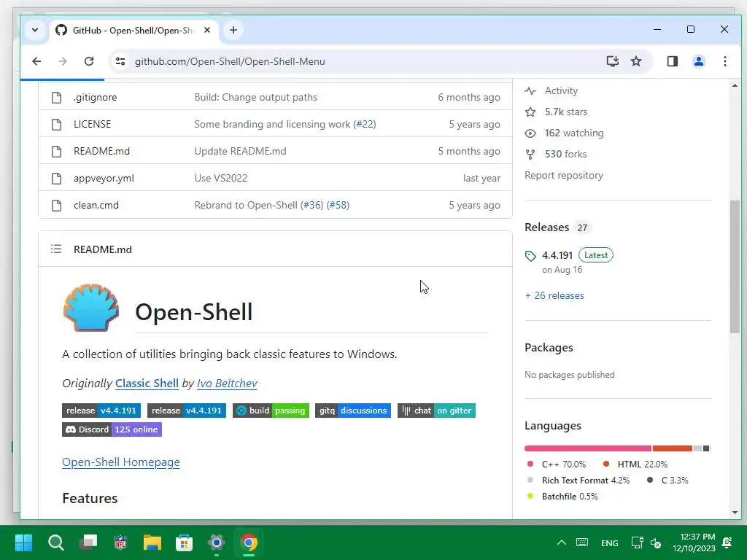The image size is (747, 560).
Task: Open commit 'Use VS2022'
Action: (220, 178)
